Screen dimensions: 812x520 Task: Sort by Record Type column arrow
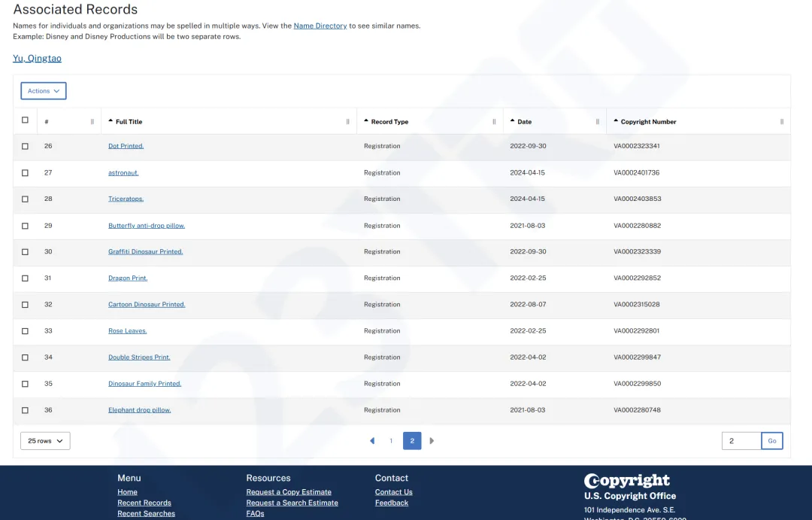click(x=366, y=121)
